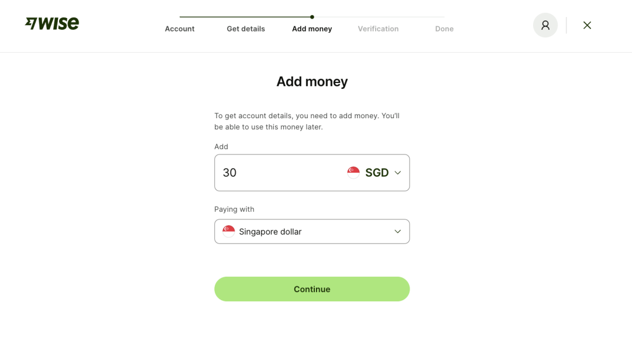
Task: Close the Add money flow
Action: click(x=587, y=25)
